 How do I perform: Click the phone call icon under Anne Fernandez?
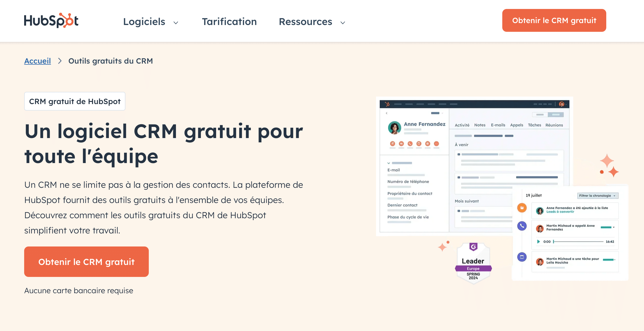(x=410, y=143)
